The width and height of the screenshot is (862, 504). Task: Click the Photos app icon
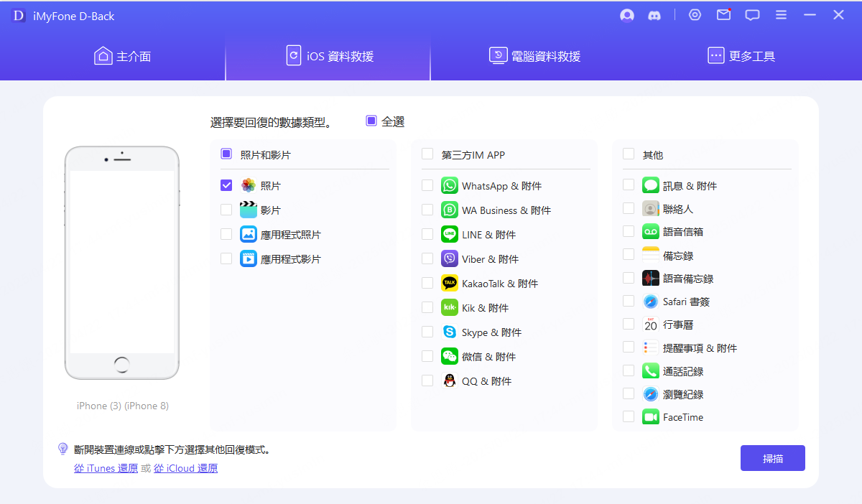tap(249, 185)
